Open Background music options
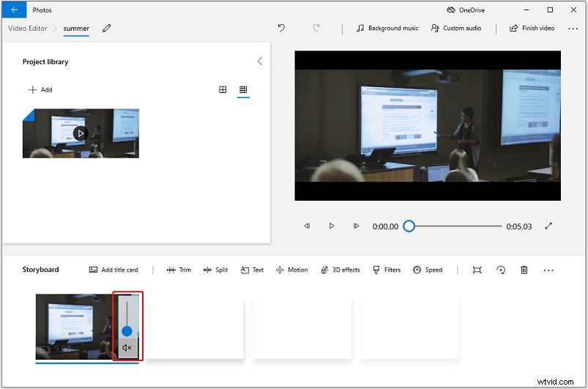The width and height of the screenshot is (588, 389). (387, 28)
